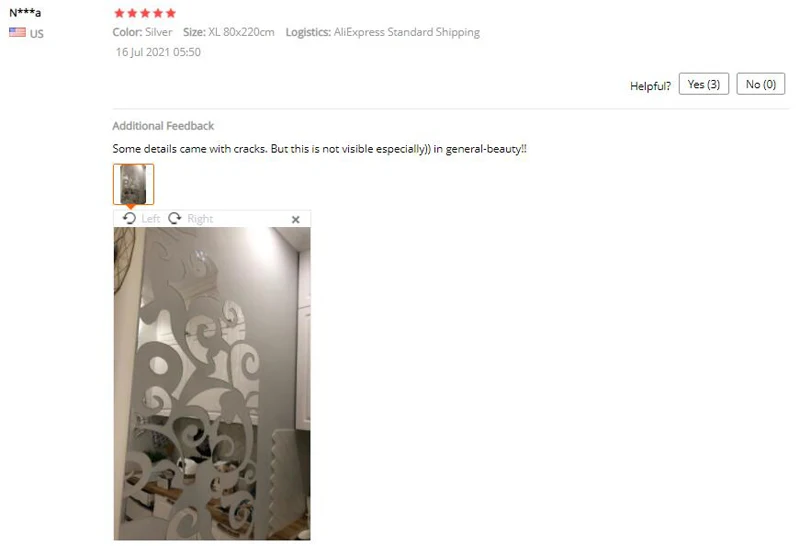Click the US flag icon under the reviewer name
The image size is (800, 546).
coord(17,33)
